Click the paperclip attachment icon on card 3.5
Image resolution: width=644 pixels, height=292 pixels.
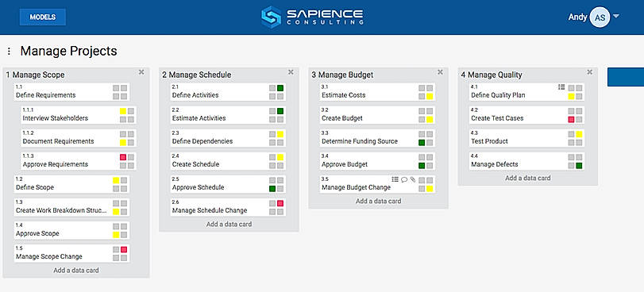(x=413, y=179)
